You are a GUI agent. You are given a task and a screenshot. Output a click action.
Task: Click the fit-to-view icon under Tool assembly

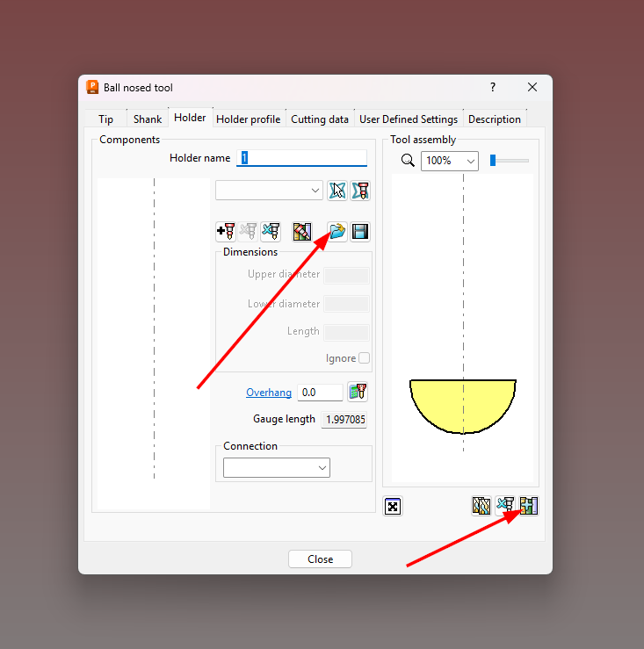[x=393, y=506]
